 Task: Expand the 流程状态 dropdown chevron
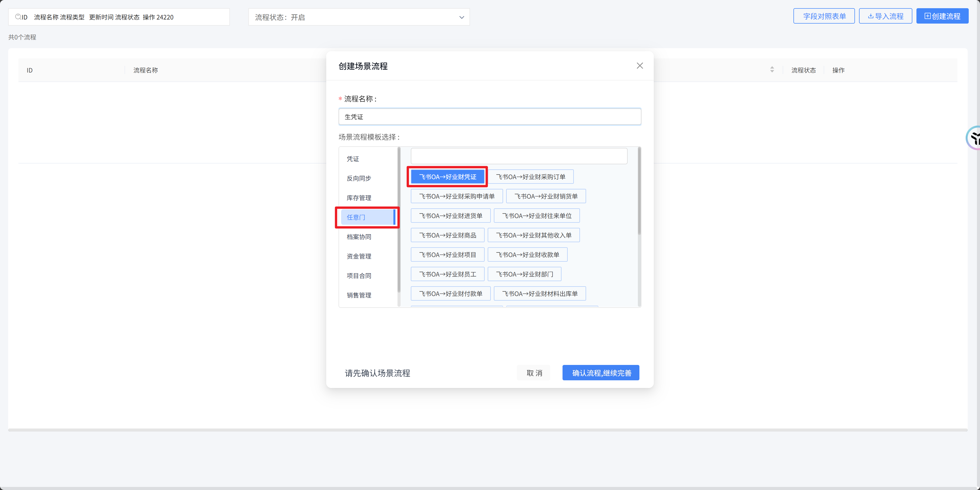pyautogui.click(x=461, y=17)
